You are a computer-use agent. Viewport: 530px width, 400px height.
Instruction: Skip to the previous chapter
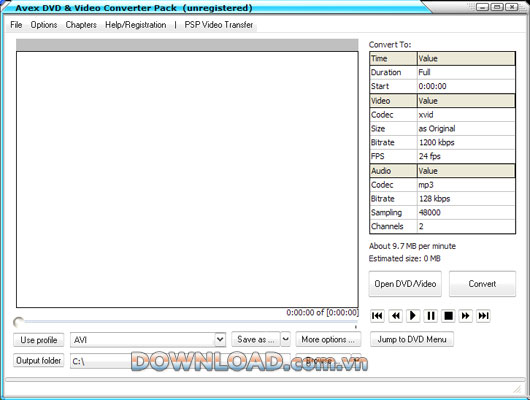(x=377, y=316)
